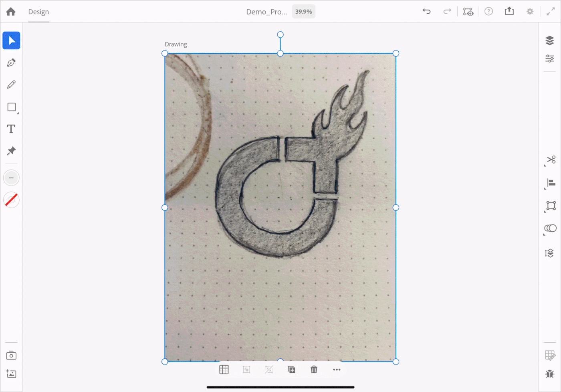Open the stroke color swatch
The height and width of the screenshot is (392, 561).
(x=11, y=178)
